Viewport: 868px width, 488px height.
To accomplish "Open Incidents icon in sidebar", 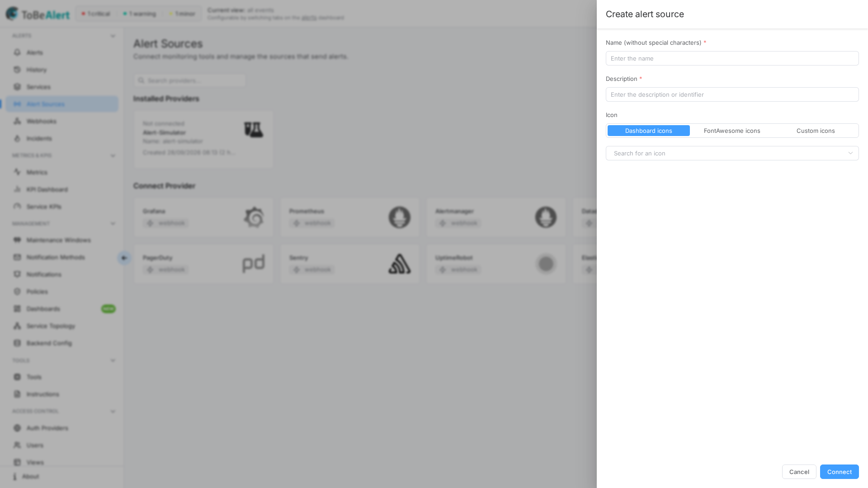I will point(17,138).
